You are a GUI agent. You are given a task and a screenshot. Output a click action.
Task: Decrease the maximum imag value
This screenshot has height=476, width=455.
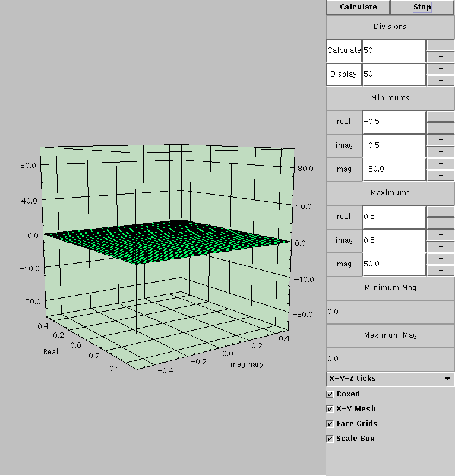click(441, 247)
